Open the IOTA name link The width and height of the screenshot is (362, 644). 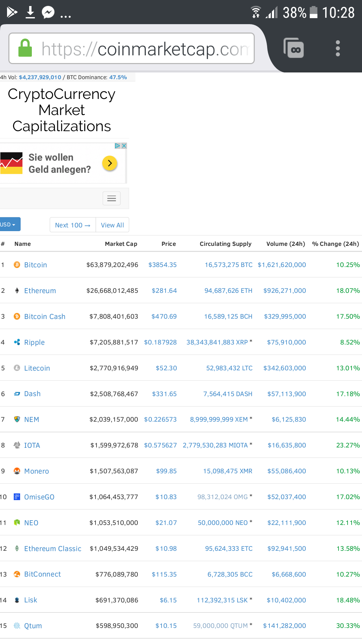(x=32, y=445)
